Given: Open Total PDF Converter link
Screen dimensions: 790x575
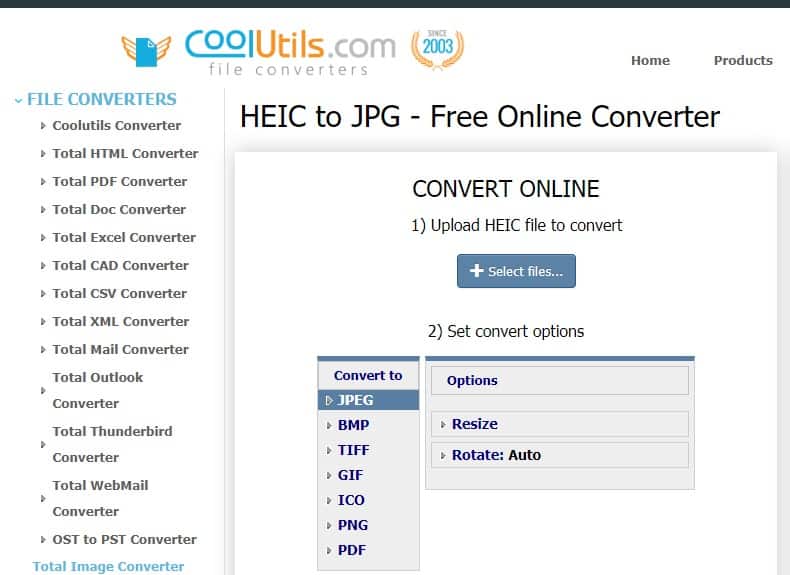Looking at the screenshot, I should [x=119, y=181].
